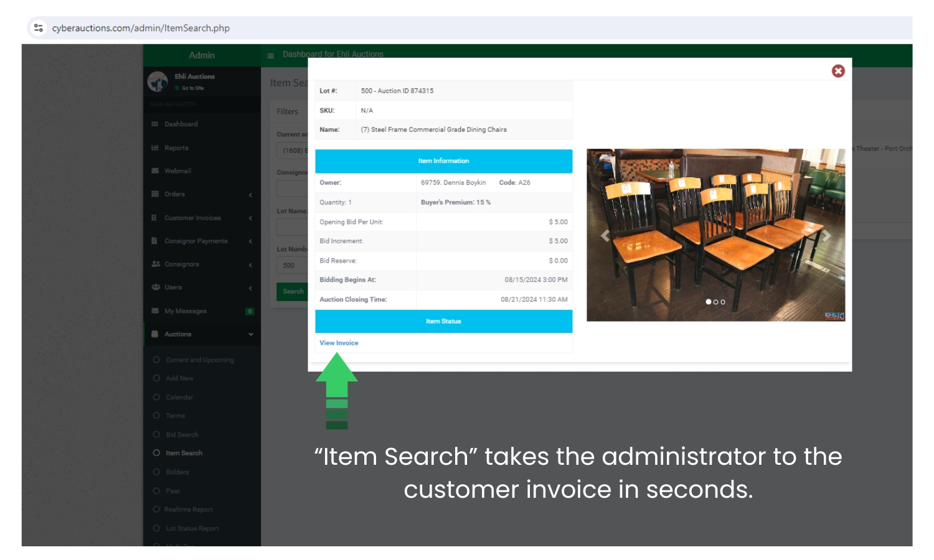Show the previous chair photo
Image resolution: width=934 pixels, height=560 pixels.
click(605, 236)
